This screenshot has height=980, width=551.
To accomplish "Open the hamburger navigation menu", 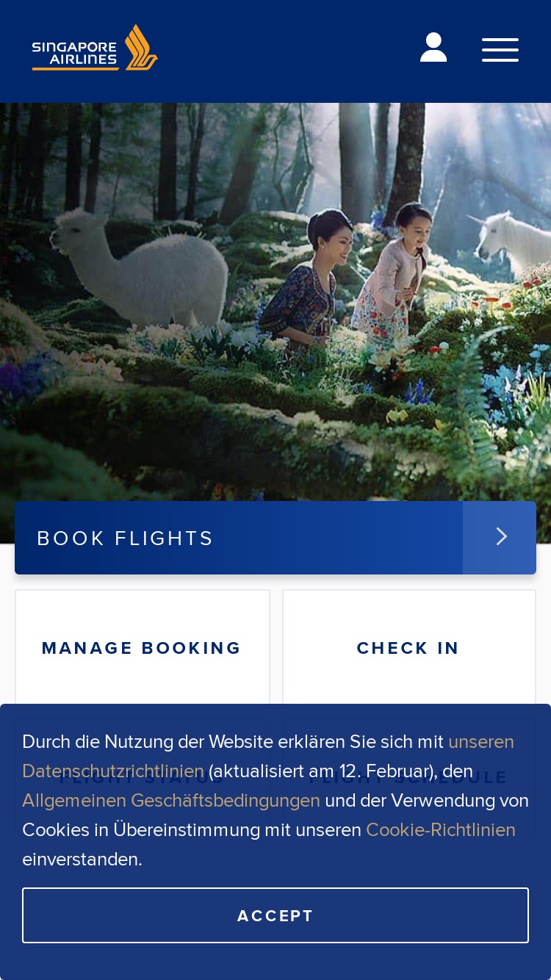I will 500,49.
